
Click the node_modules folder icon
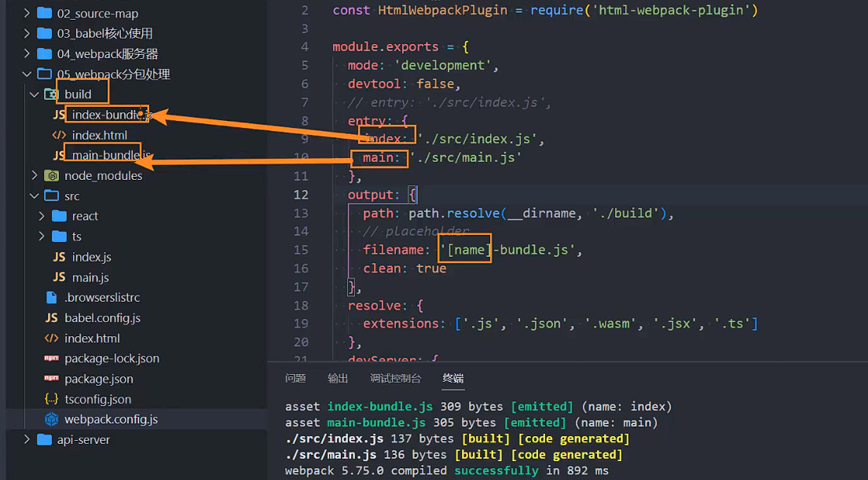[51, 176]
